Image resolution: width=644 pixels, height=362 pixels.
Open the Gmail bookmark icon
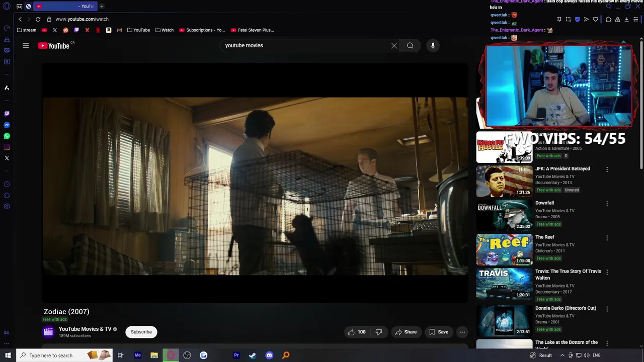(x=119, y=30)
